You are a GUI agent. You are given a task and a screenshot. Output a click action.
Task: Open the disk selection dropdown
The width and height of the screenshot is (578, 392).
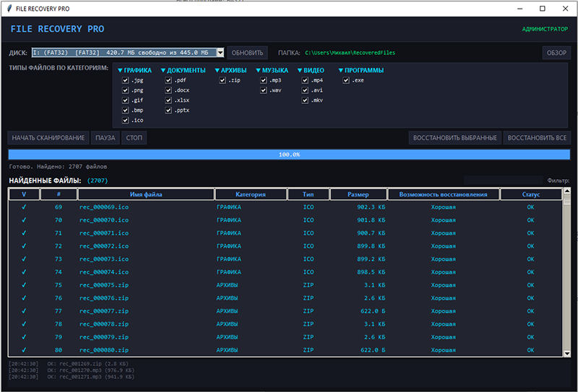(x=220, y=53)
